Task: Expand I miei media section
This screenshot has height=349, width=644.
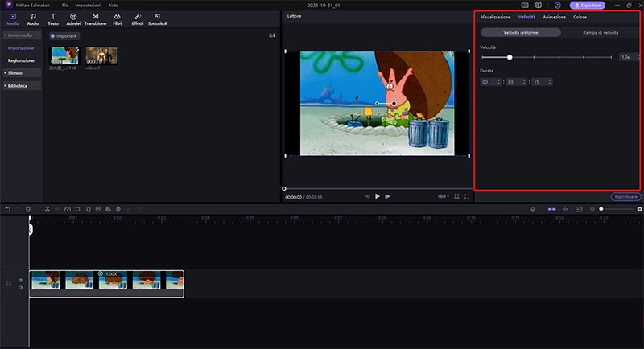Action: 23,35
